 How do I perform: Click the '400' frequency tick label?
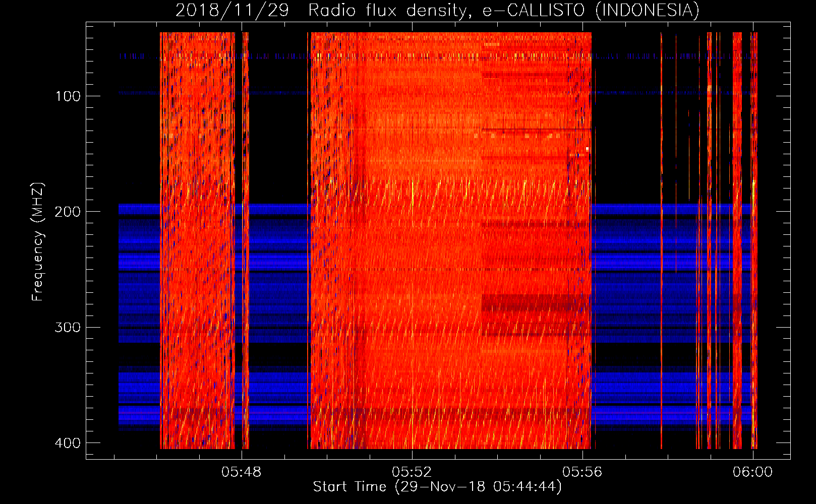pyautogui.click(x=68, y=443)
